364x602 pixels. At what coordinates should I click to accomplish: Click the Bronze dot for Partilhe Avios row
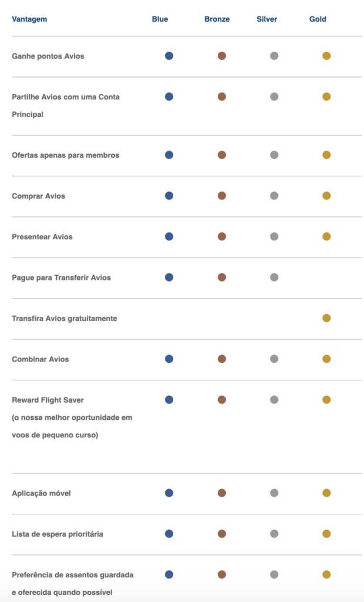coord(222,97)
